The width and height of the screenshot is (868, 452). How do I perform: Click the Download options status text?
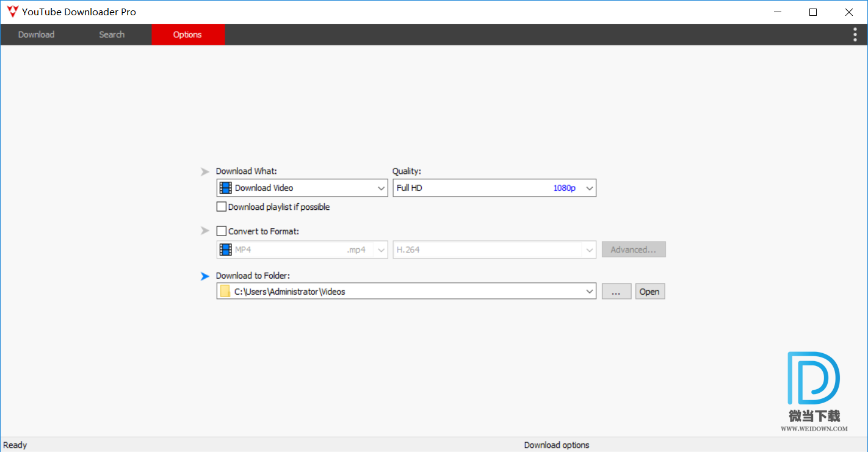(557, 445)
